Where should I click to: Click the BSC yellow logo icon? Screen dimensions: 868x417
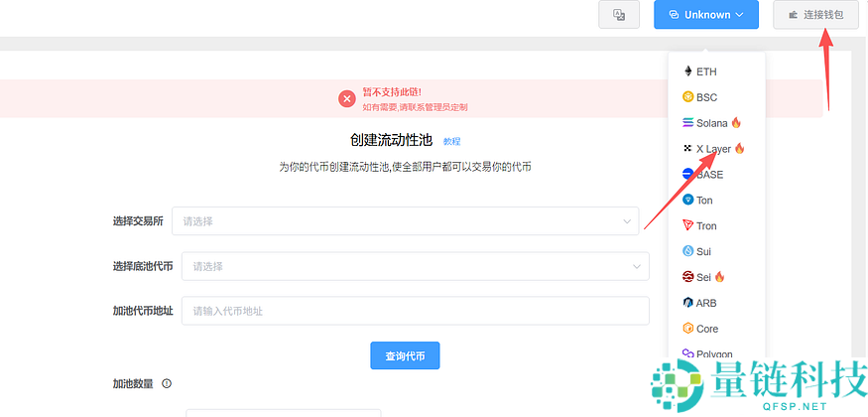[x=688, y=97]
